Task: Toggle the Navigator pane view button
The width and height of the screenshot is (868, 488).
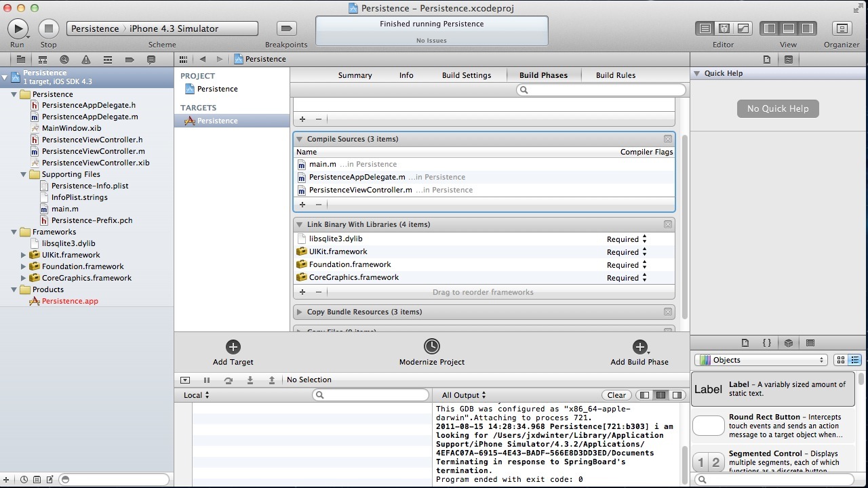Action: pyautogui.click(x=770, y=28)
